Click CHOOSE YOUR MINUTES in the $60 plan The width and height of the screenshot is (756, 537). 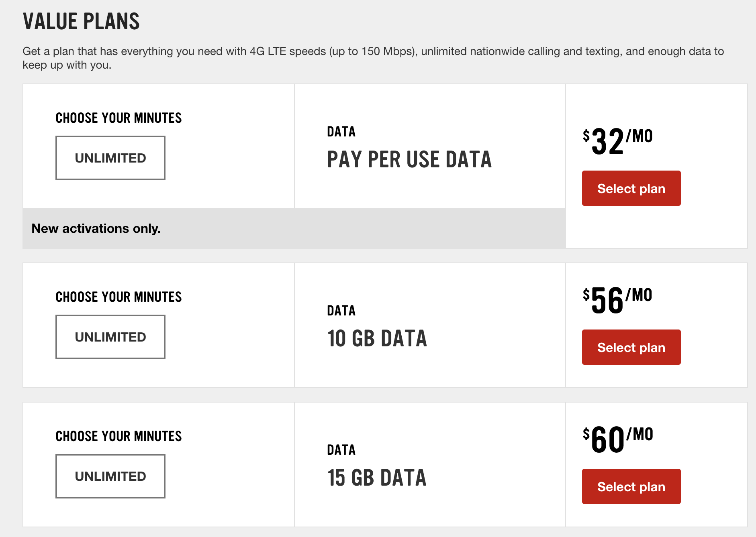tap(119, 436)
